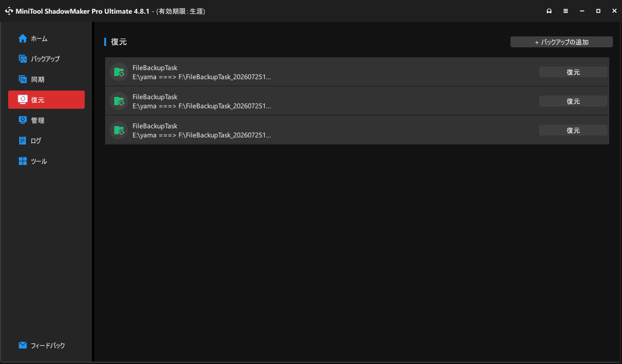622x364 pixels.
Task: Click the sync icon beside 同期
Action: [23, 79]
